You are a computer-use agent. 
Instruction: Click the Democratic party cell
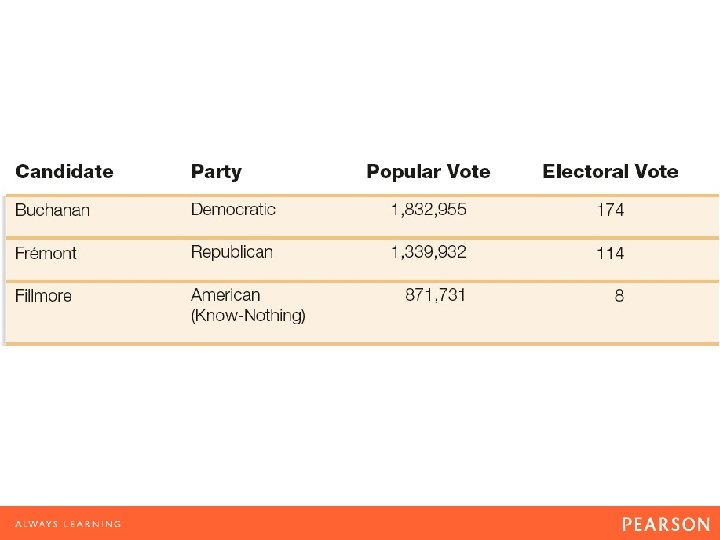click(x=233, y=209)
